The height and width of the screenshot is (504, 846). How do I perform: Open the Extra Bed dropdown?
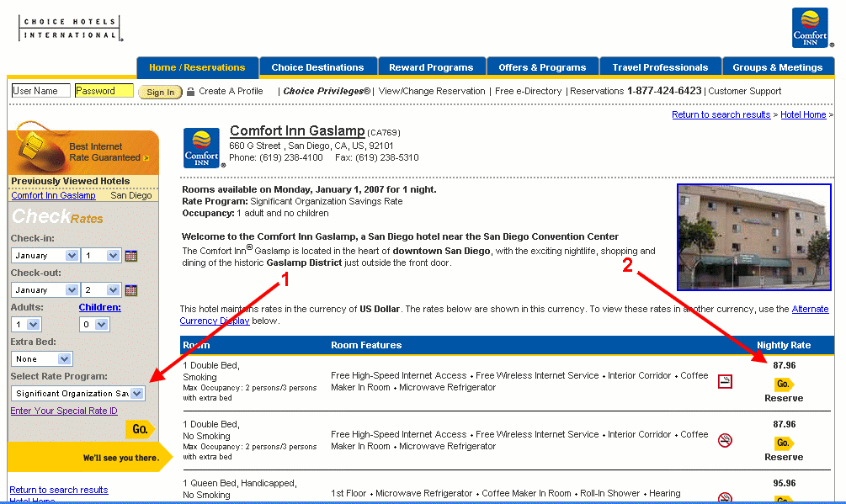[x=41, y=359]
